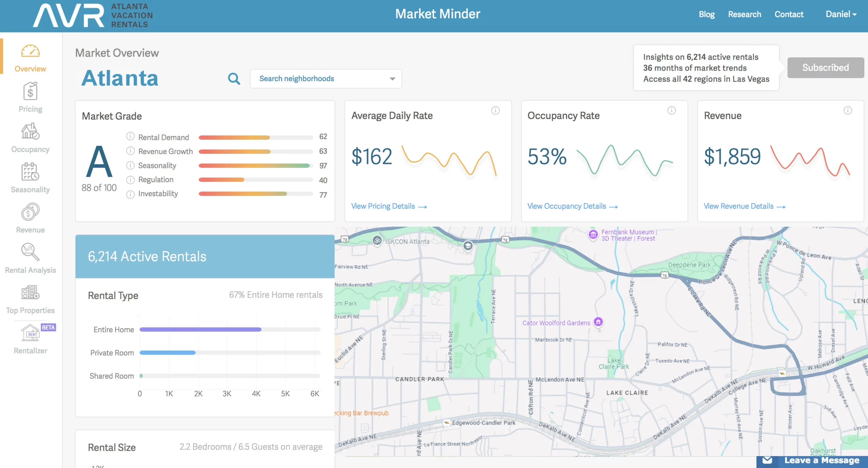Open the Overview gauge icon in sidebar

tap(31, 52)
